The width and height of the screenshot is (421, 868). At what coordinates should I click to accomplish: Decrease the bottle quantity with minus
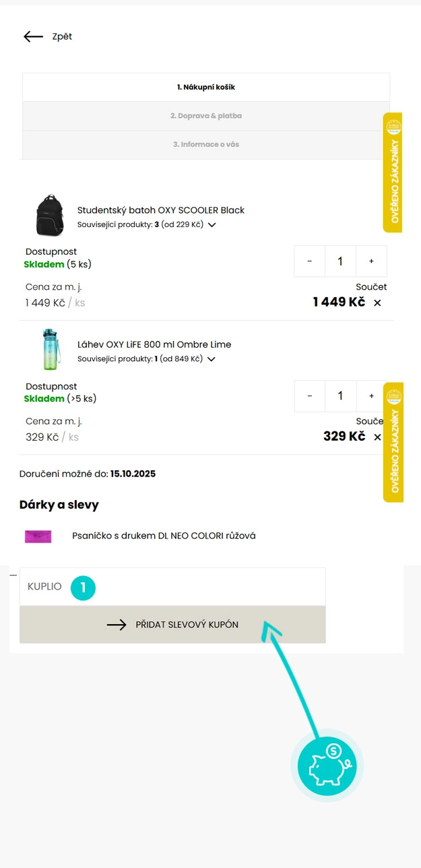(309, 396)
